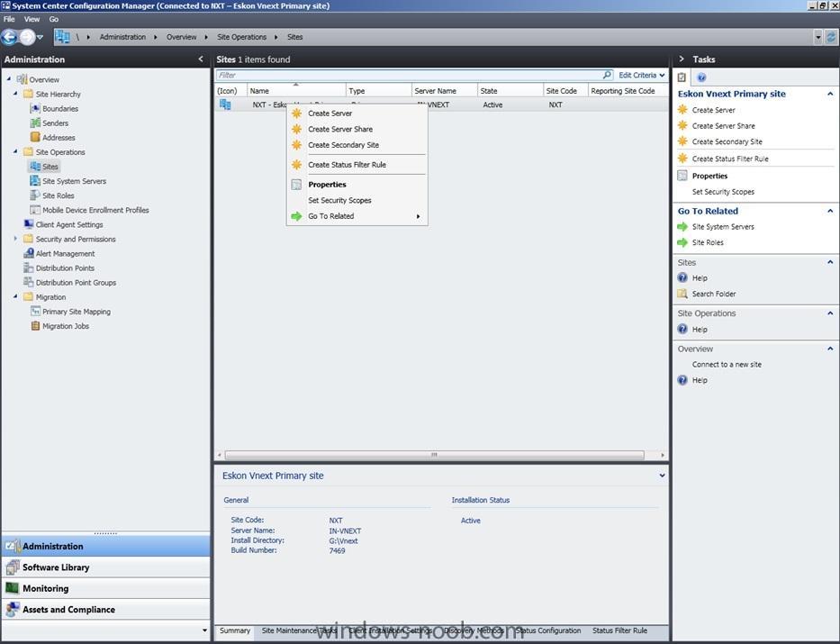Viewport: 840px width, 644px height.
Task: Click the refresh icon beside the address bar
Action: pyautogui.click(x=831, y=37)
